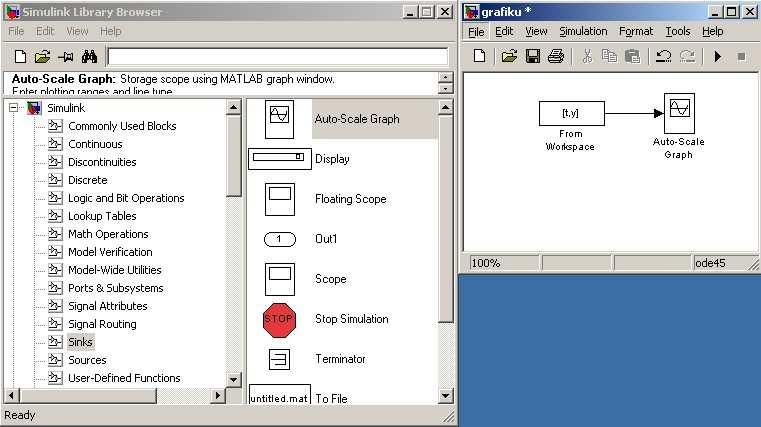Click the stay-on-top pin icon in Library Browser

click(66, 57)
